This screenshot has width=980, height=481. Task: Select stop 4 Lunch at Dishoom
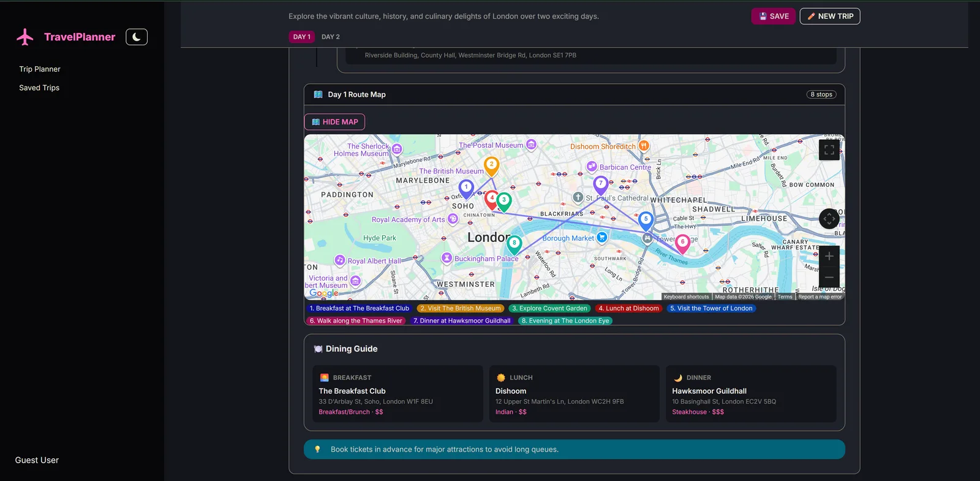[629, 309]
